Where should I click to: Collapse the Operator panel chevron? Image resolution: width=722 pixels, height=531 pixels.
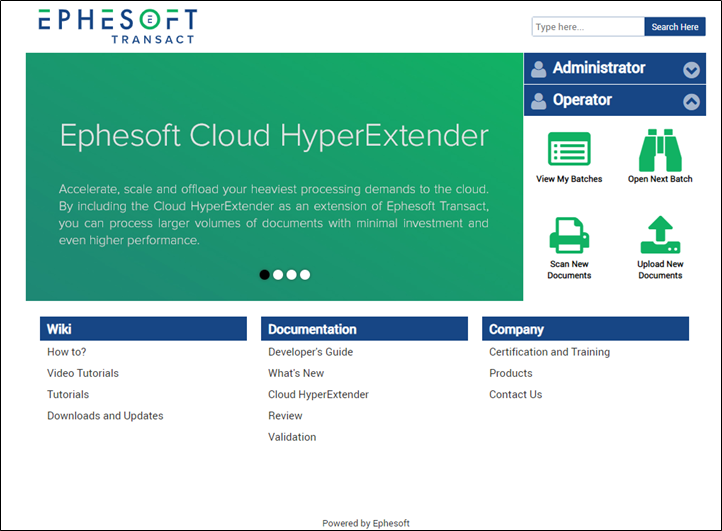click(691, 101)
